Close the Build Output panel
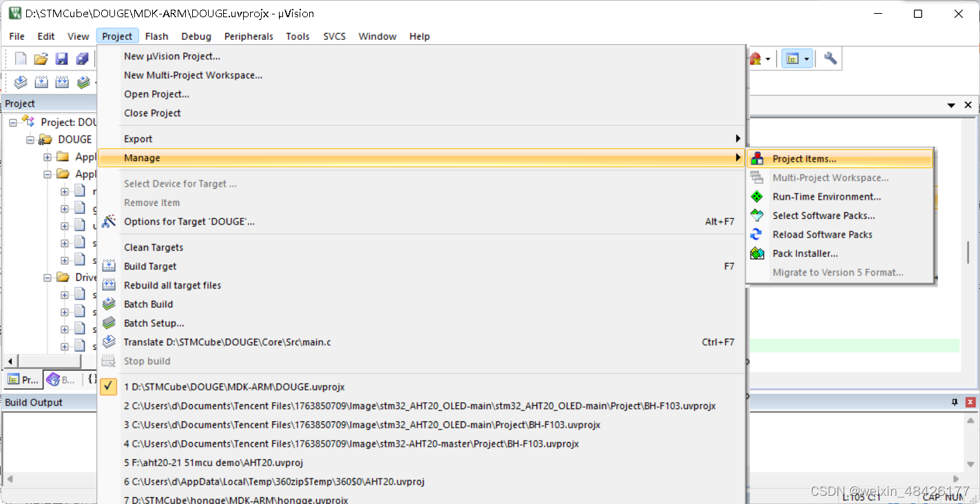This screenshot has width=980, height=504. point(970,402)
